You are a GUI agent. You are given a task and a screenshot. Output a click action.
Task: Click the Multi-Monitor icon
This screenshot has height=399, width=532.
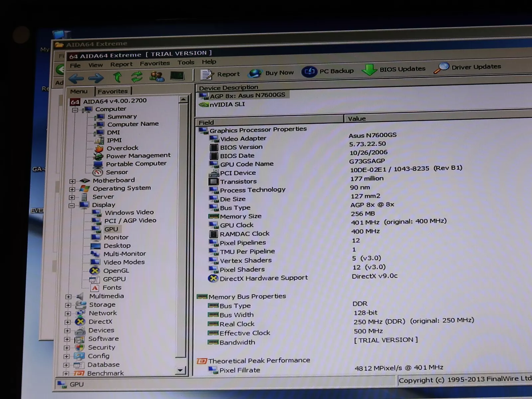click(x=95, y=254)
